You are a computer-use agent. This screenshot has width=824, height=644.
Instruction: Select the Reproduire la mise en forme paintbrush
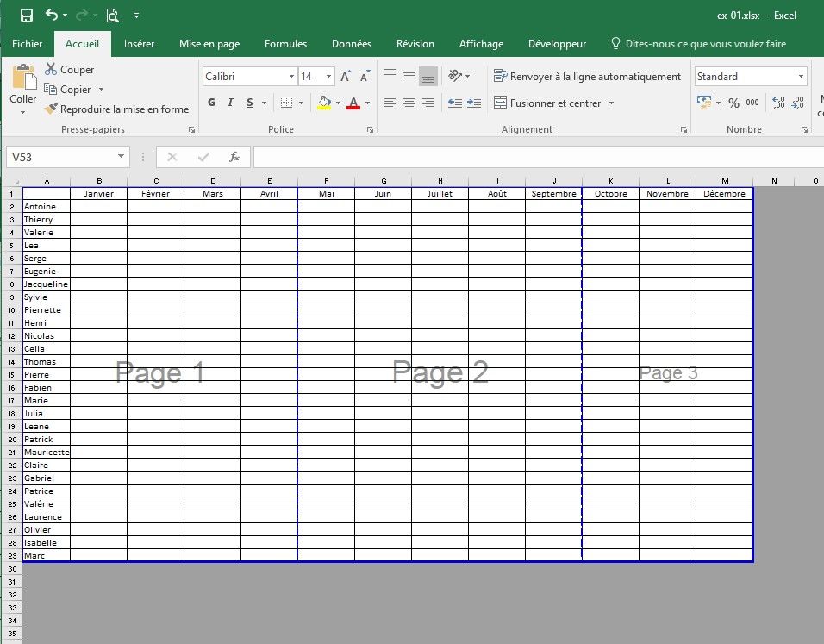tap(51, 109)
